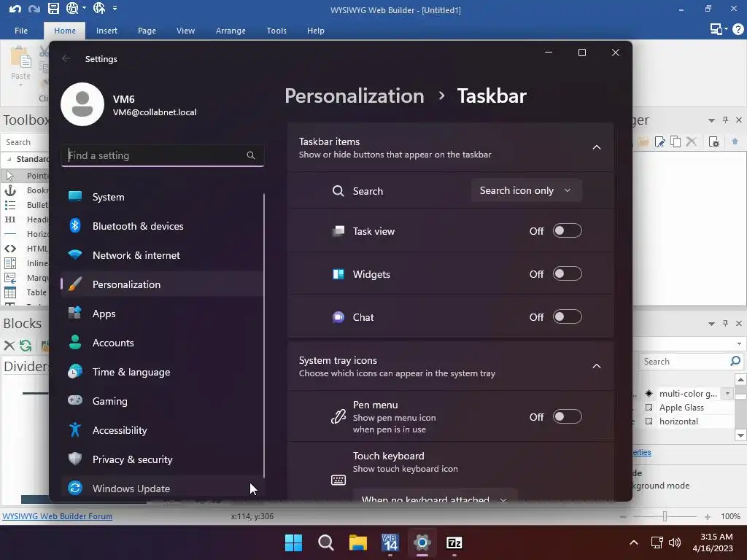
Task: Open the upper right panel options arrow
Action: [x=711, y=120]
